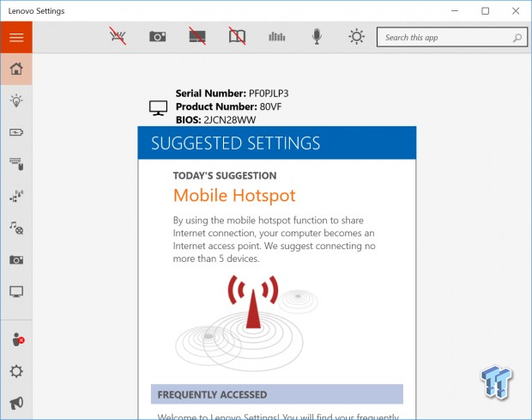The image size is (532, 420).
Task: Close the Lenovo Settings window
Action: pos(516,11)
